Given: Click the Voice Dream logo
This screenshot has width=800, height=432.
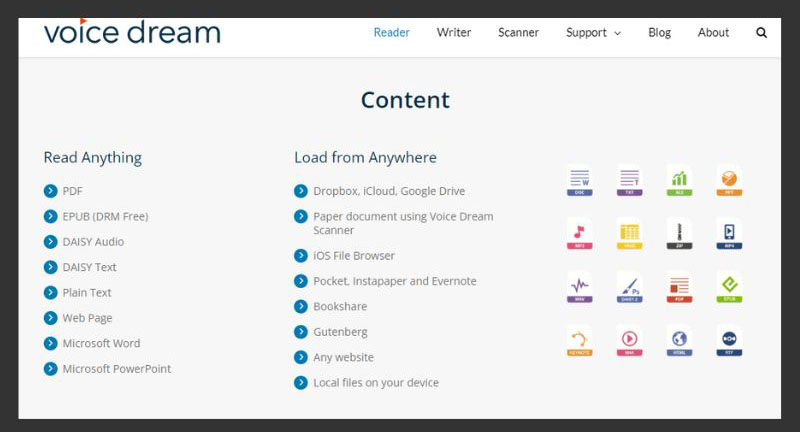Looking at the screenshot, I should (131, 32).
